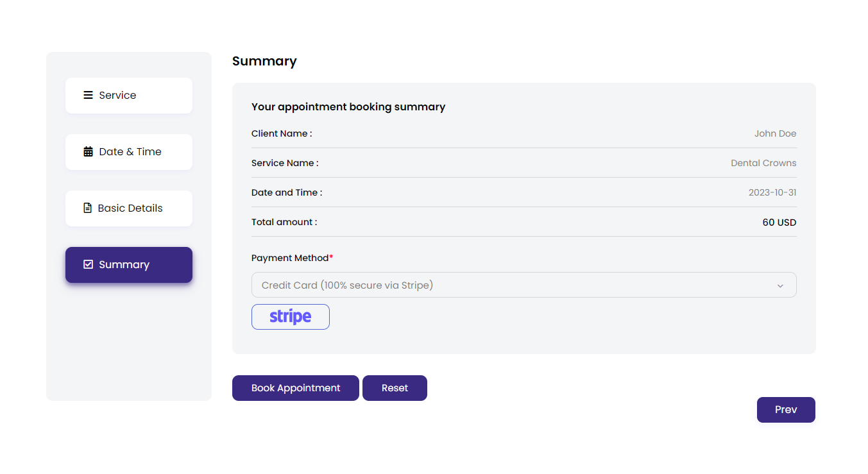Viewport: 868px width, 474px height.
Task: Click the Summary checkmark icon
Action: (x=89, y=265)
